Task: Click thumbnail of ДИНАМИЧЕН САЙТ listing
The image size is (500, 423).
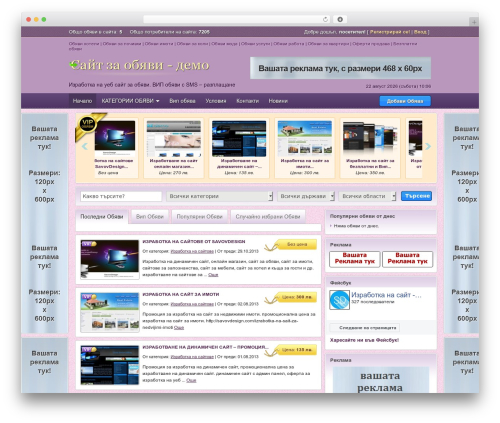Action: click(110, 365)
